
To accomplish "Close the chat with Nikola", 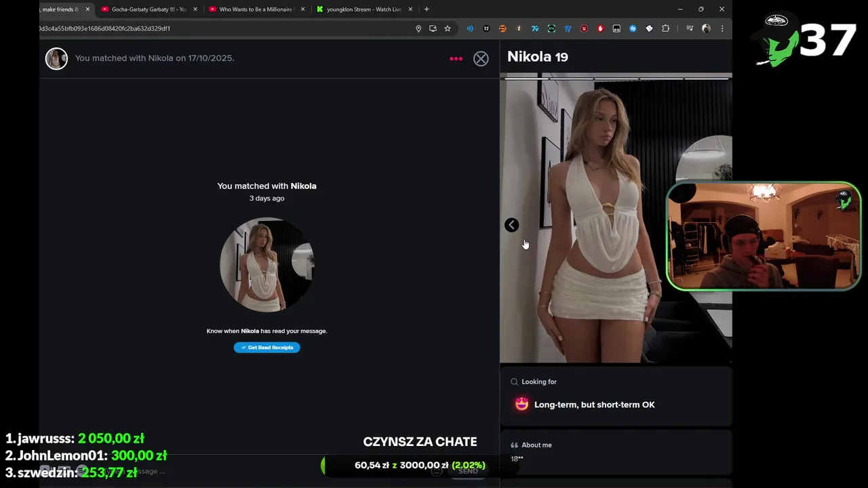I will (481, 58).
